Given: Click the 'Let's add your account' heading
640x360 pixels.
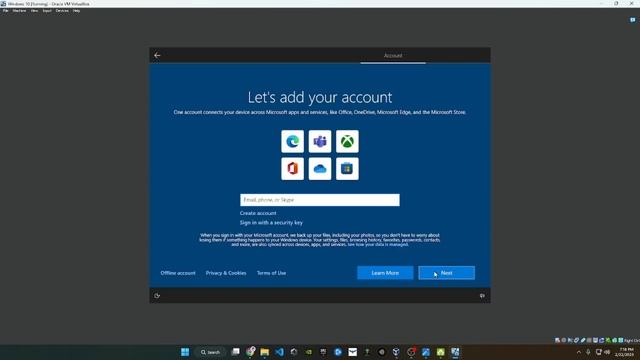Looking at the screenshot, I should coord(320,97).
